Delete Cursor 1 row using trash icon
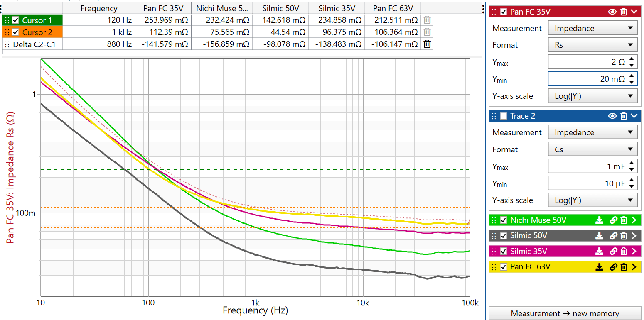Screen dimensions: 644x320 click(x=427, y=20)
